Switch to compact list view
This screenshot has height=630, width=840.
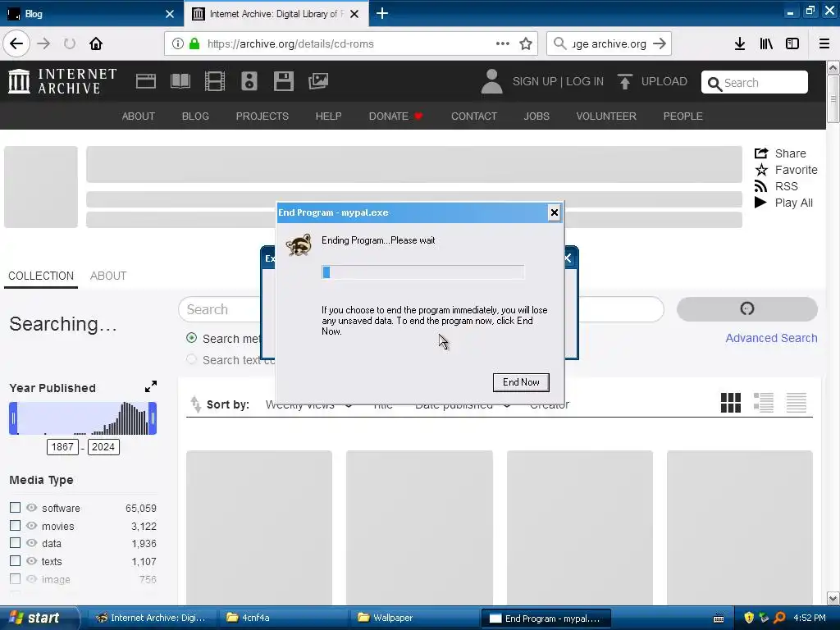(797, 403)
